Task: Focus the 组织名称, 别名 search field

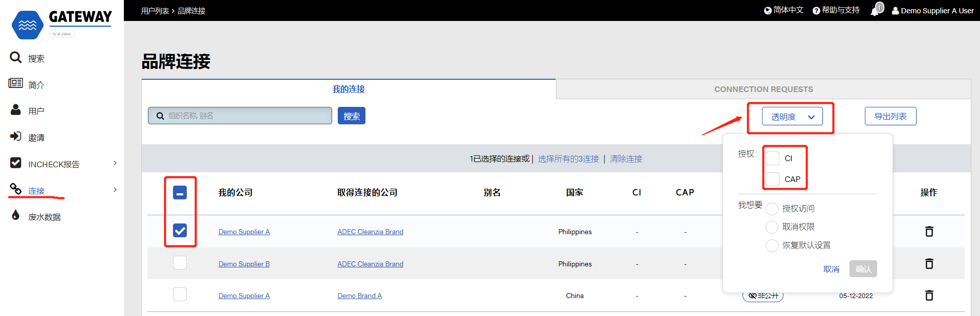Action: [x=240, y=116]
